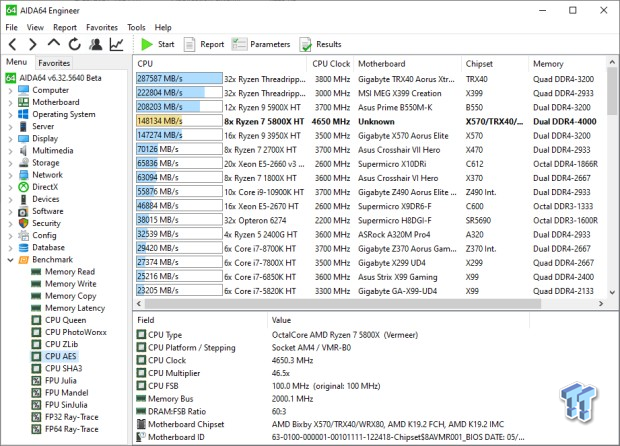The image size is (620, 446).
Task: Open Memory Read benchmark
Action: point(70,272)
